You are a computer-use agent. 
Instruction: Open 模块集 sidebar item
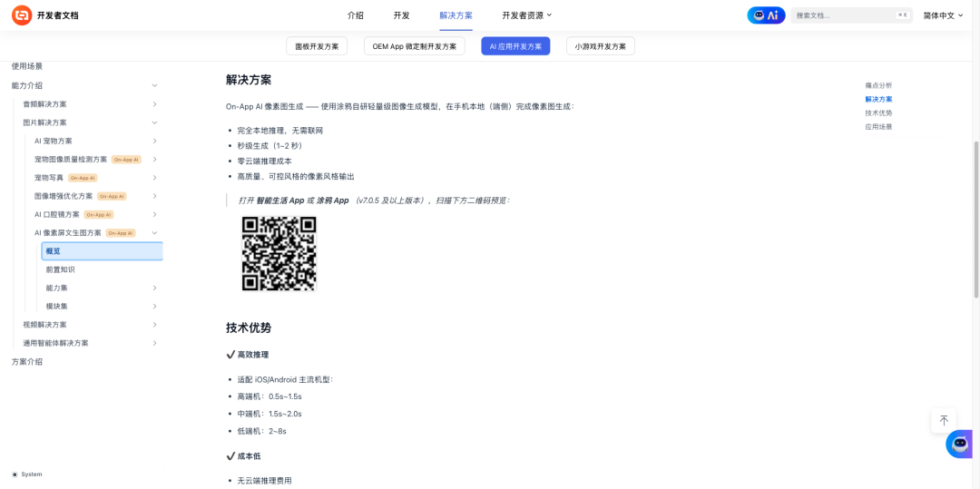[56, 307]
